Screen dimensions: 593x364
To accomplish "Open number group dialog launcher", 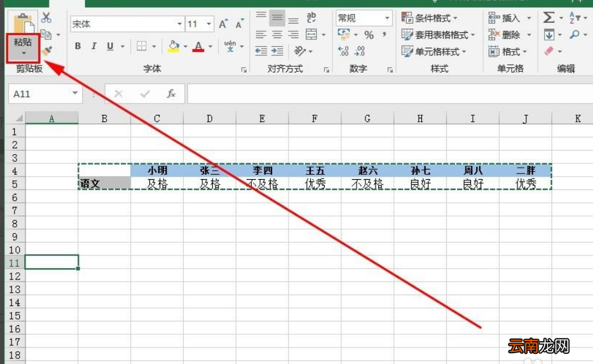I will click(390, 69).
